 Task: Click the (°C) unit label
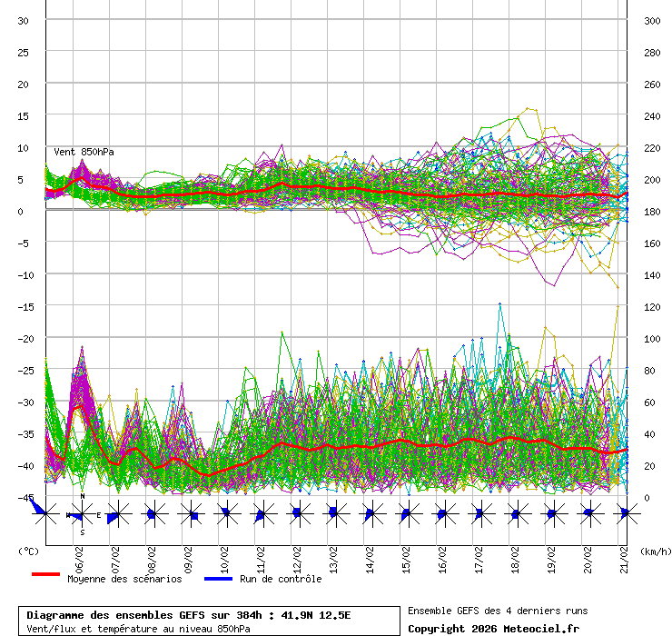coord(28,551)
